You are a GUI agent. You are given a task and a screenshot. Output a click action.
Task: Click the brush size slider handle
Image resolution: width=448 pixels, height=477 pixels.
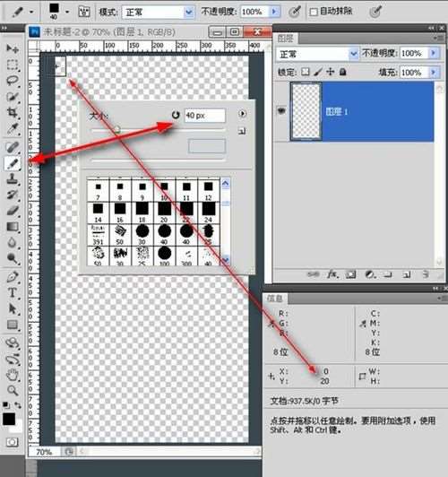tap(117, 130)
